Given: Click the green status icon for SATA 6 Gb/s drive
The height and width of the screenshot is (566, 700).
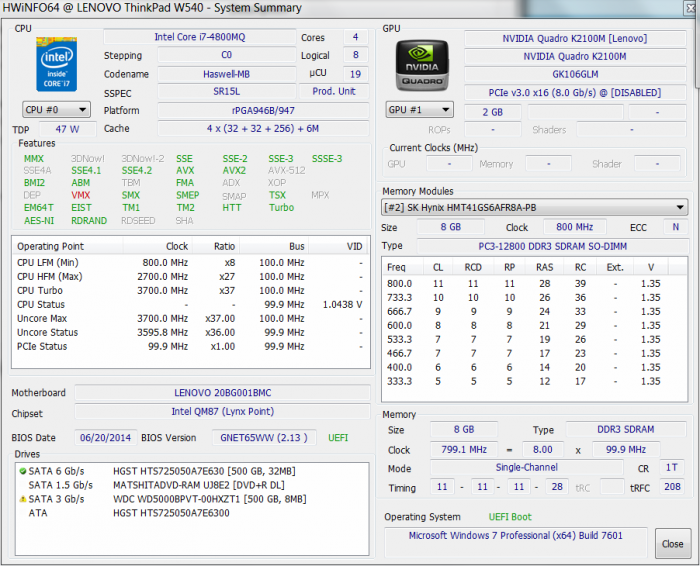Looking at the screenshot, I should pos(21,471).
